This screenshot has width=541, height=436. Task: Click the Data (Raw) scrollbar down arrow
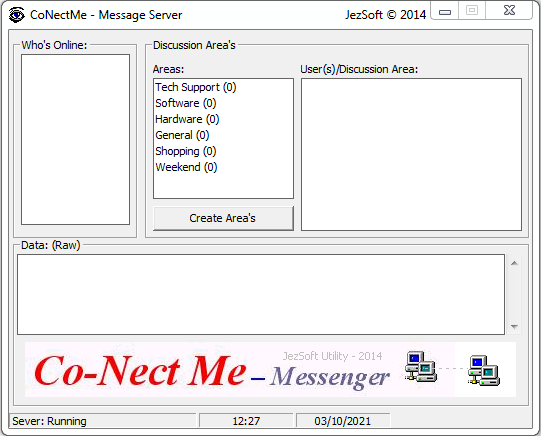(514, 326)
